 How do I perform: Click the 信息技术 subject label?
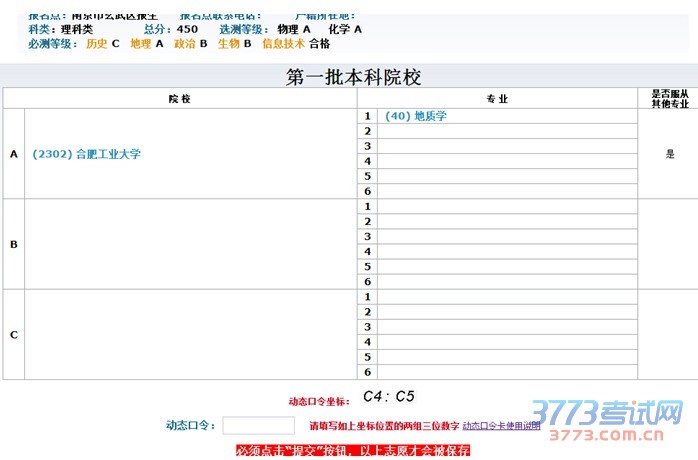283,44
